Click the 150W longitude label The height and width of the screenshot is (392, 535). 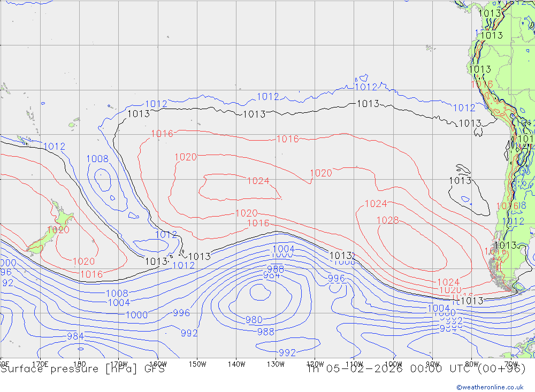pos(197,364)
